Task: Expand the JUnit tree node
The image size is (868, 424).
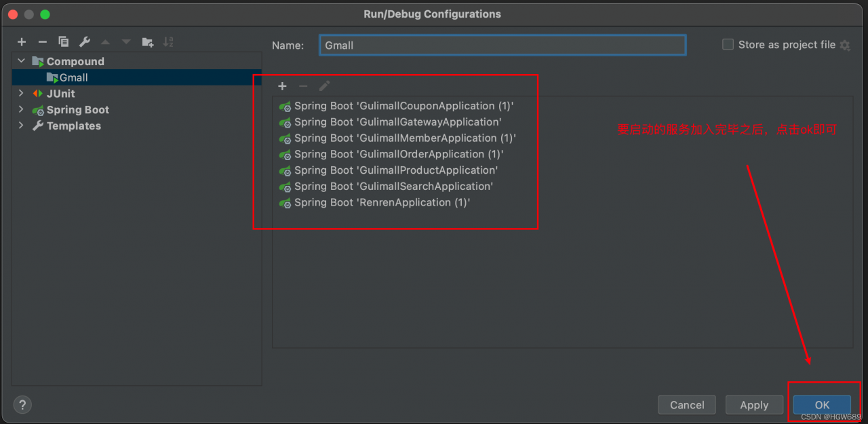Action: (x=21, y=94)
